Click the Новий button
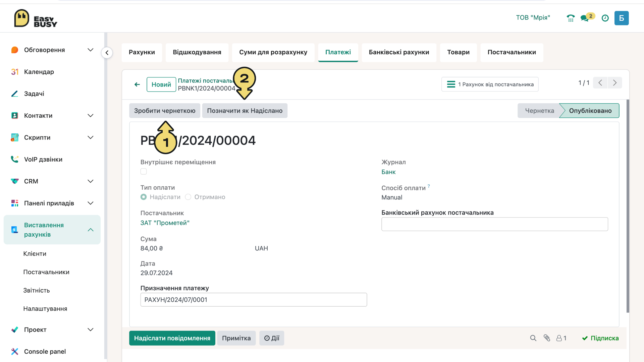This screenshot has width=644, height=362. 161,84
